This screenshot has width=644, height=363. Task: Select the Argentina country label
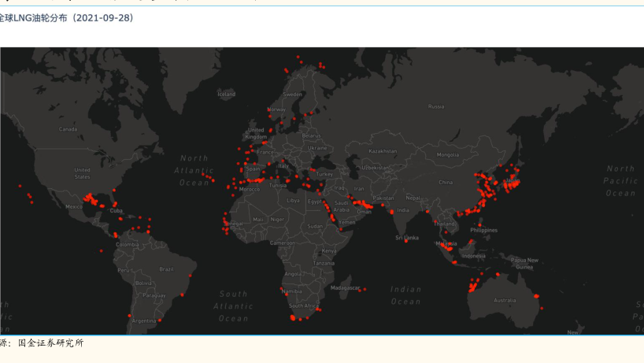click(x=144, y=320)
